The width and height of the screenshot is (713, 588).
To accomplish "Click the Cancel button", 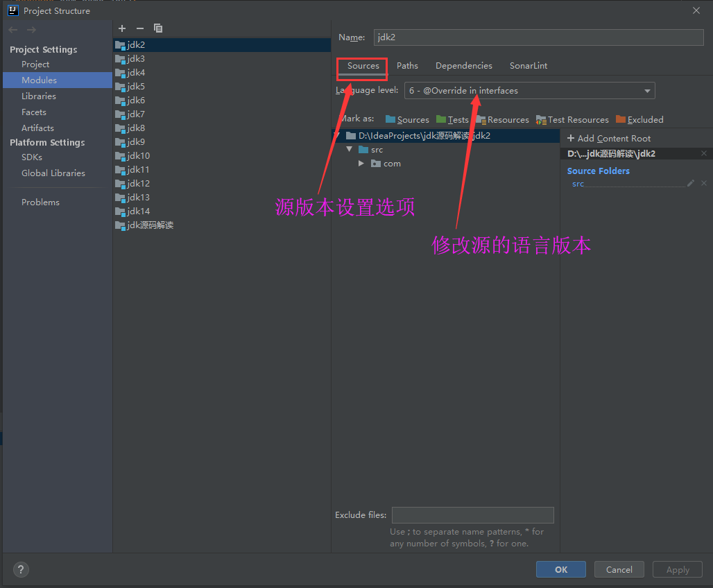I will point(619,569).
